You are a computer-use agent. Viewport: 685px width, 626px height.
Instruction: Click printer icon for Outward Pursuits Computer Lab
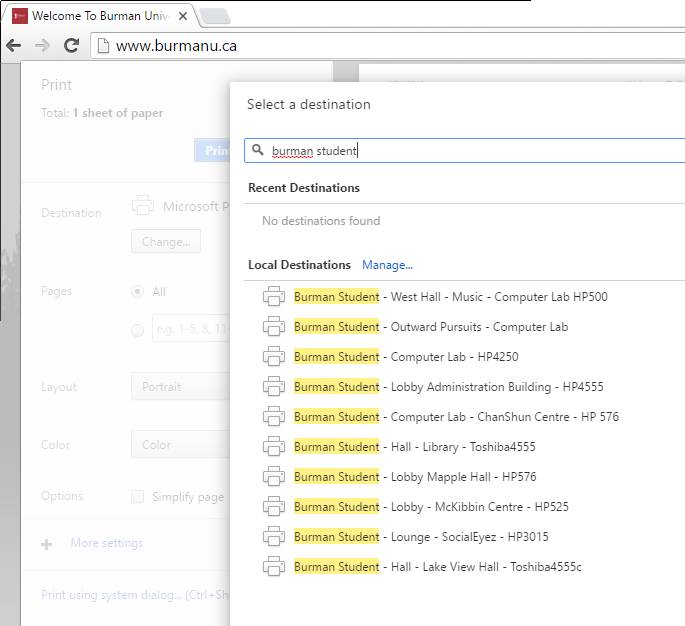(274, 326)
